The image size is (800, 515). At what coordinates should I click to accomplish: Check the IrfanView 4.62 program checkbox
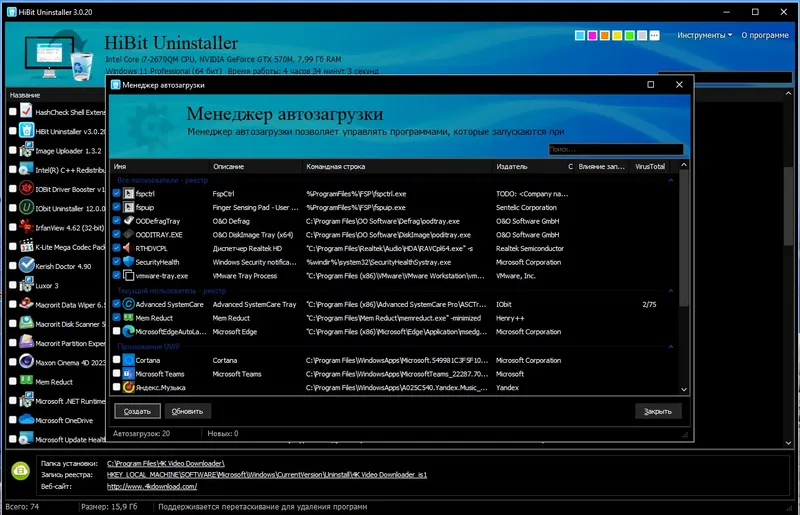pyautogui.click(x=13, y=227)
